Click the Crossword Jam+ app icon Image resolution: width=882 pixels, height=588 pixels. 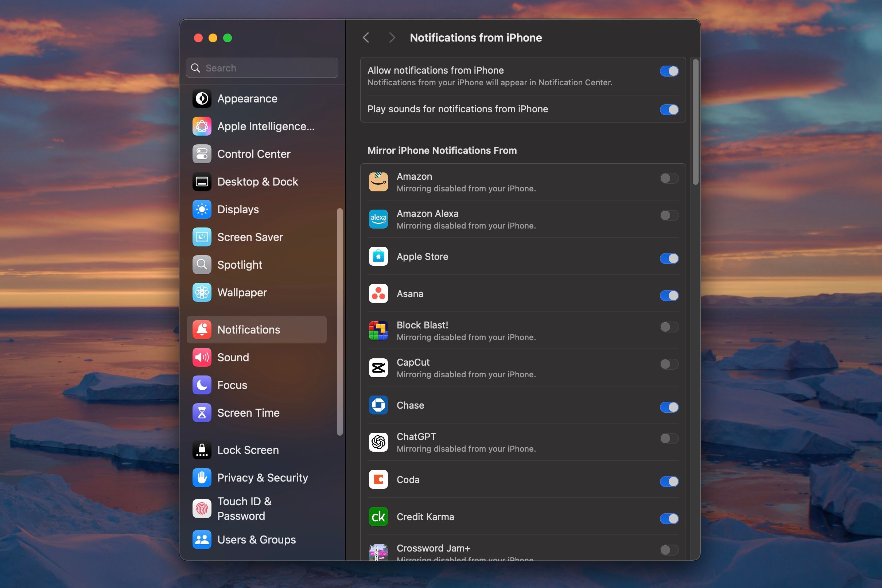coord(378,552)
